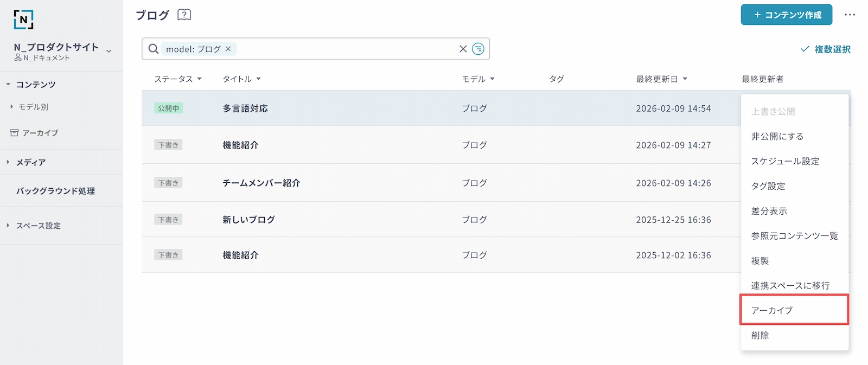Image resolution: width=868 pixels, height=365 pixels.
Task: Expand the メディア sidebar section
Action: pos(8,162)
